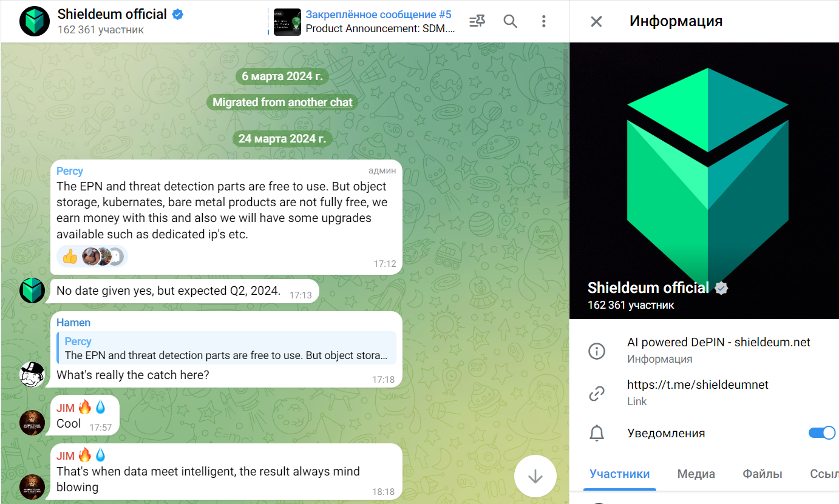
Task: Open the three-dot more options menu
Action: [543, 22]
